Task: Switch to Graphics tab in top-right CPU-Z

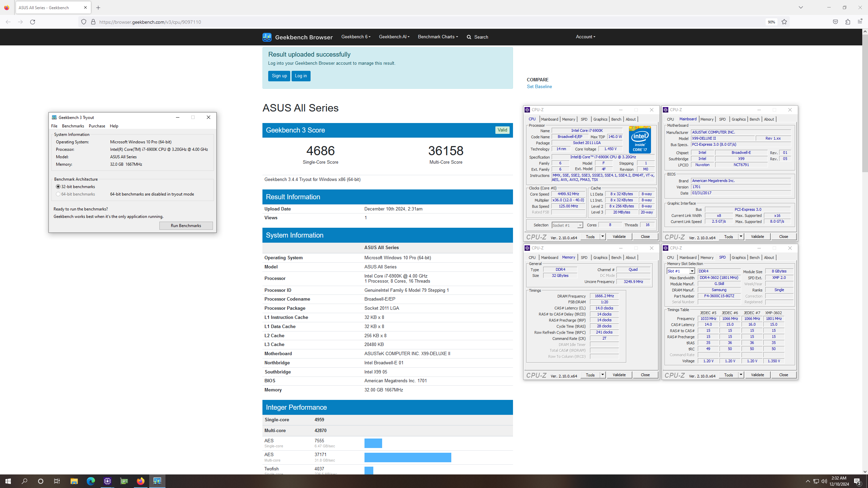Action: 738,119
